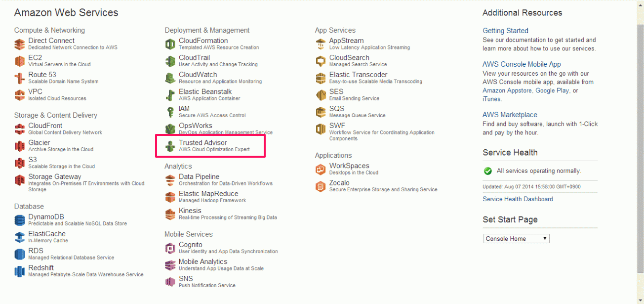644x304 pixels.
Task: Open the Trusted Advisor text link
Action: (203, 143)
